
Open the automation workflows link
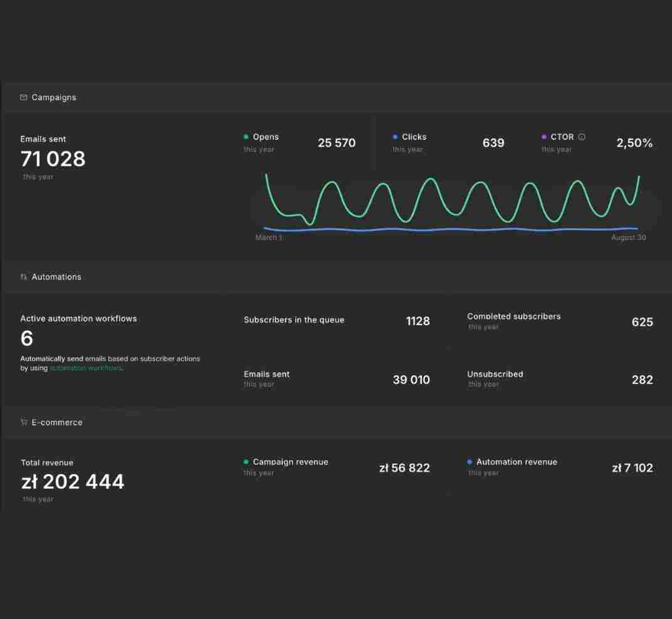click(x=86, y=368)
